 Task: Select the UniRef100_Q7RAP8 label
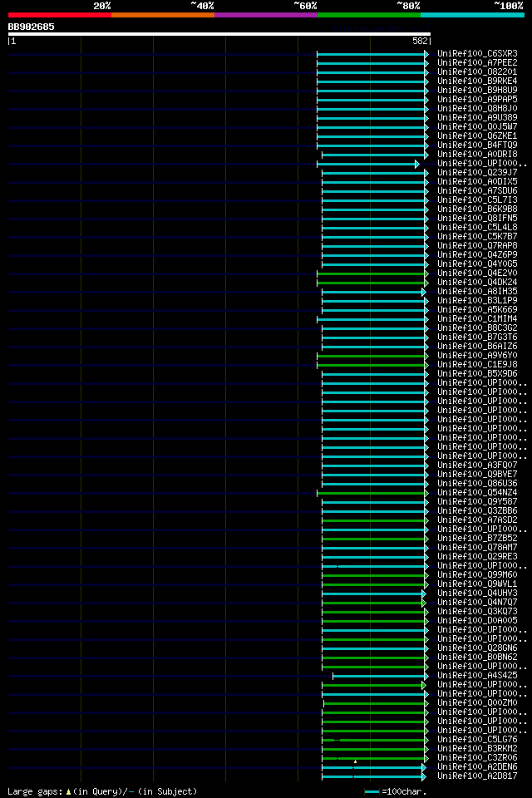point(477,246)
